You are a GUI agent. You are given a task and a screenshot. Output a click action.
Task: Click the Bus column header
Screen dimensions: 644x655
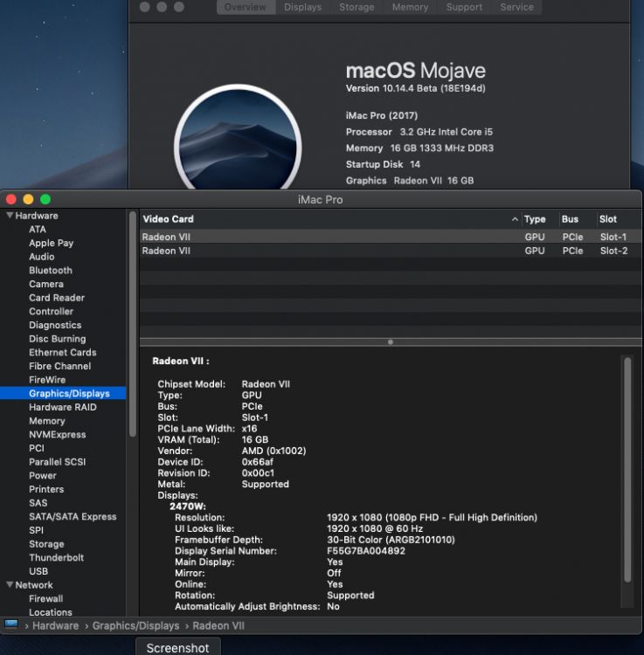(x=570, y=219)
